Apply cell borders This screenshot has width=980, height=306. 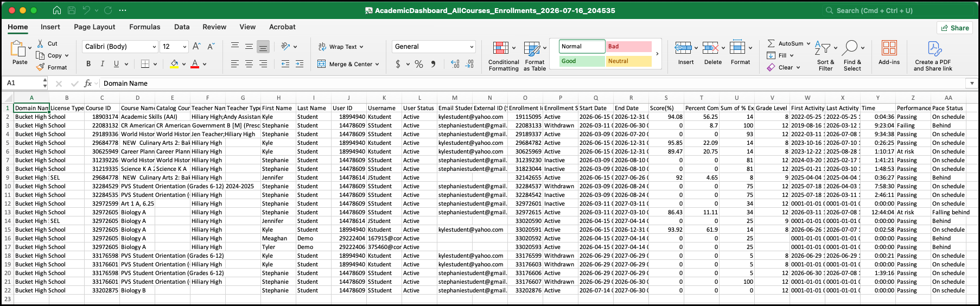click(145, 64)
